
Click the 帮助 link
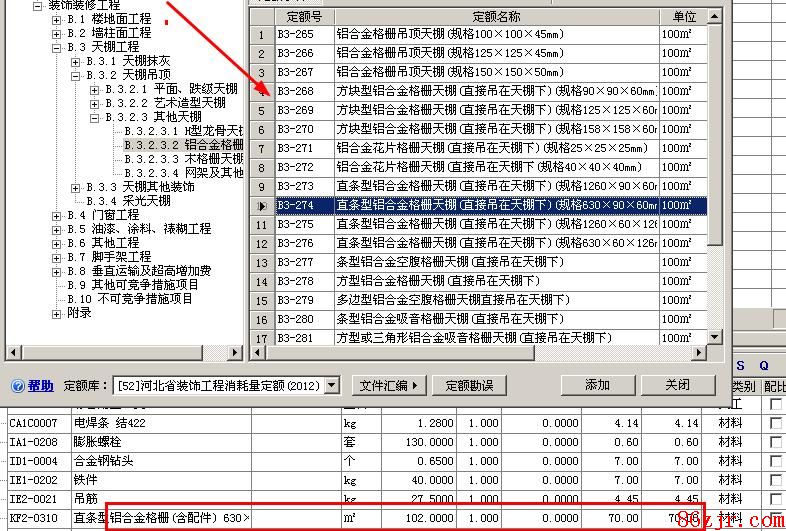tap(41, 386)
